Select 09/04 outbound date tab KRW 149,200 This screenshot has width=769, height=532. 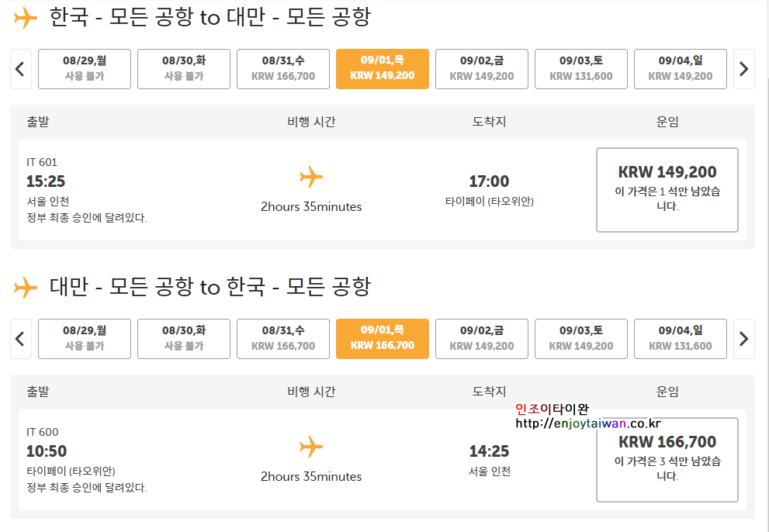681,69
